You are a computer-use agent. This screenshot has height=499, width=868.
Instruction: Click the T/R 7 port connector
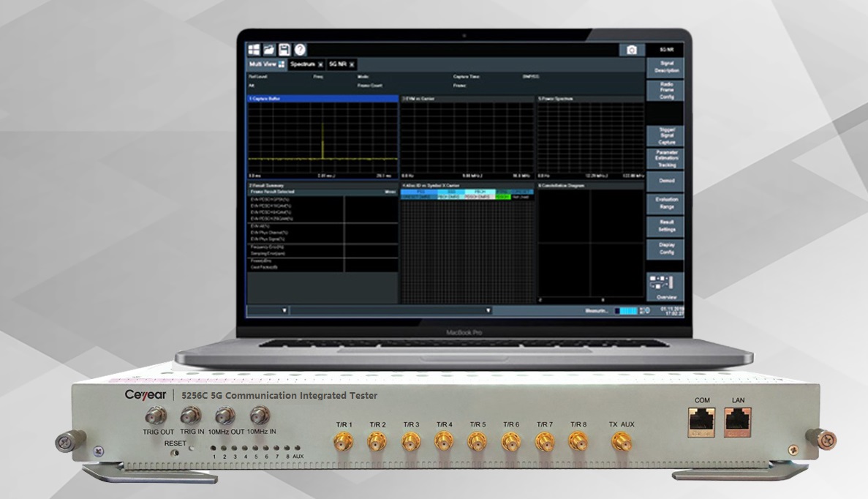[x=544, y=442]
